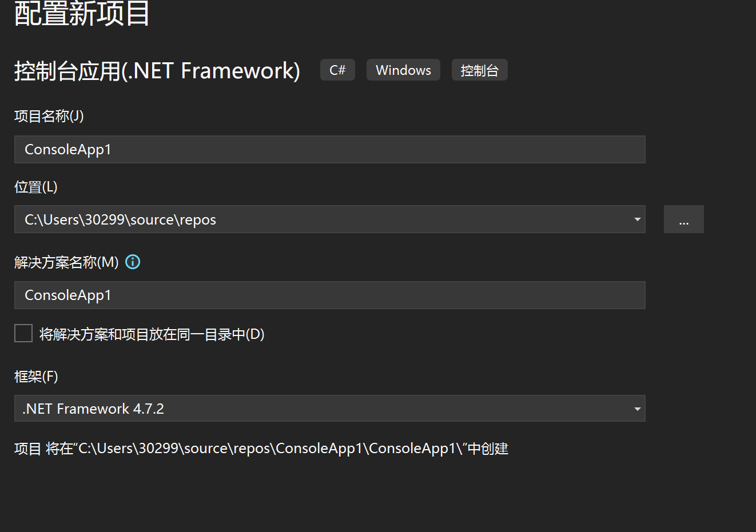Click the 项目名称(J) label

(49, 117)
